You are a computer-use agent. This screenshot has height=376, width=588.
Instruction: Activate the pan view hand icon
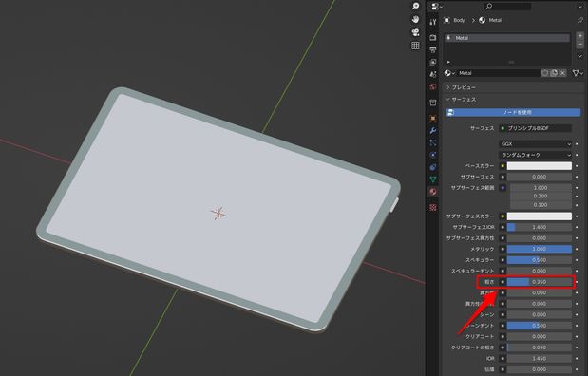point(415,19)
